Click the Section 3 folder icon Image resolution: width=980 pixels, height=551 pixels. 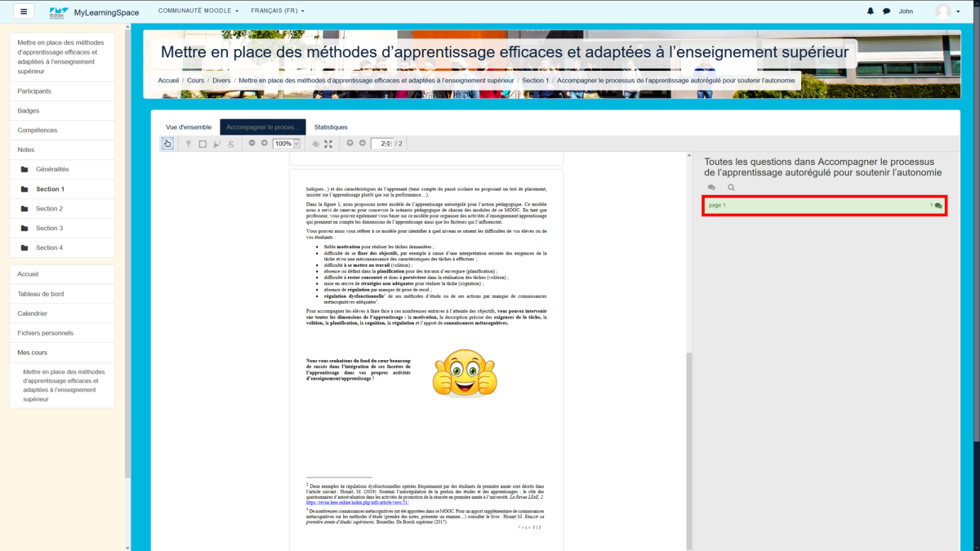coord(24,229)
